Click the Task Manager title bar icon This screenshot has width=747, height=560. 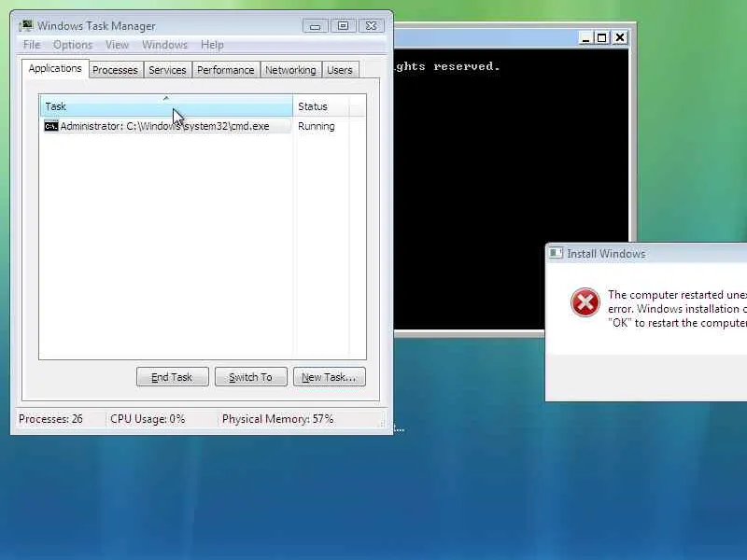point(26,25)
